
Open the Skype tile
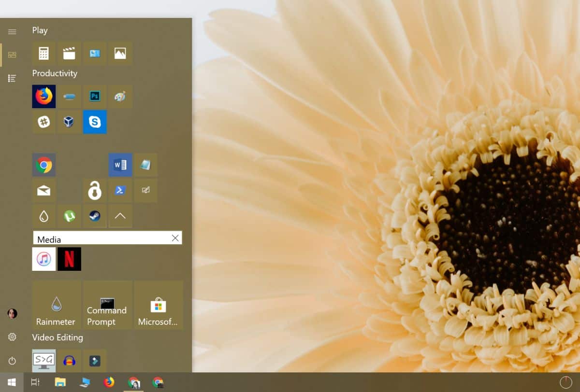coord(95,122)
